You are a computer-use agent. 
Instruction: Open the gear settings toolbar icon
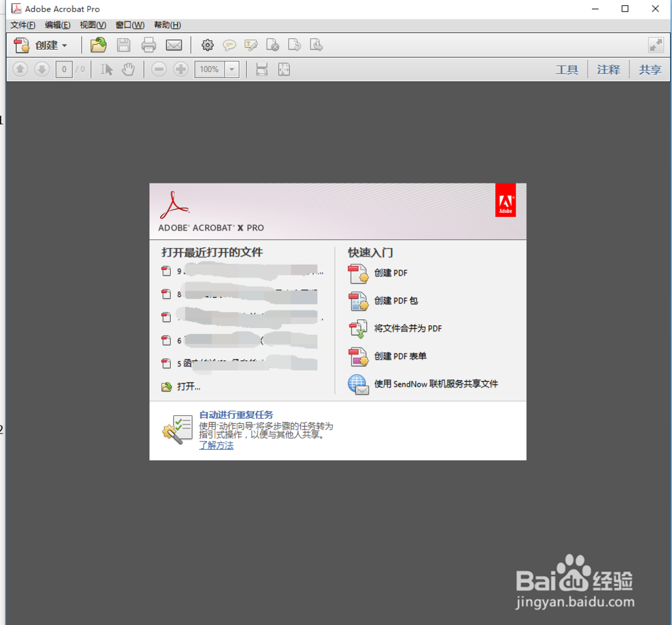point(208,45)
